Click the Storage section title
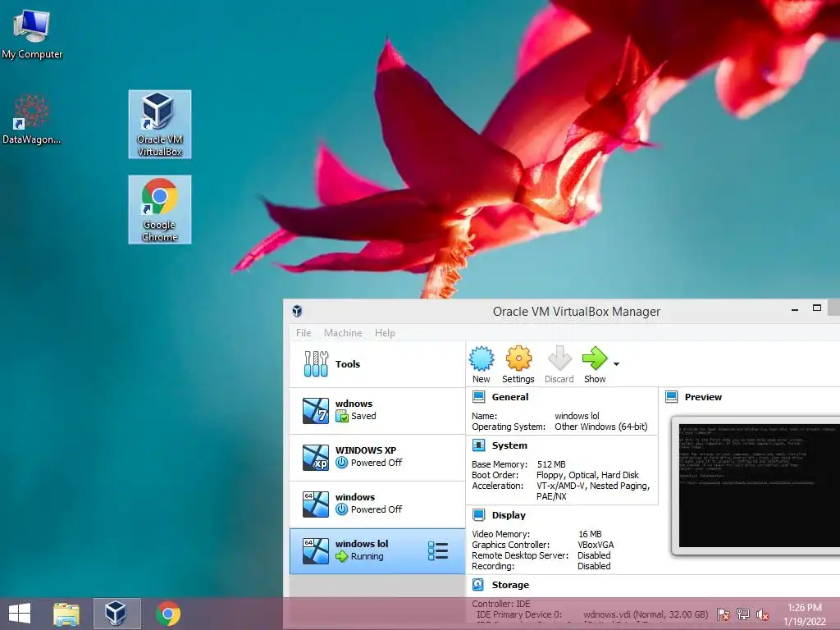 [510, 584]
